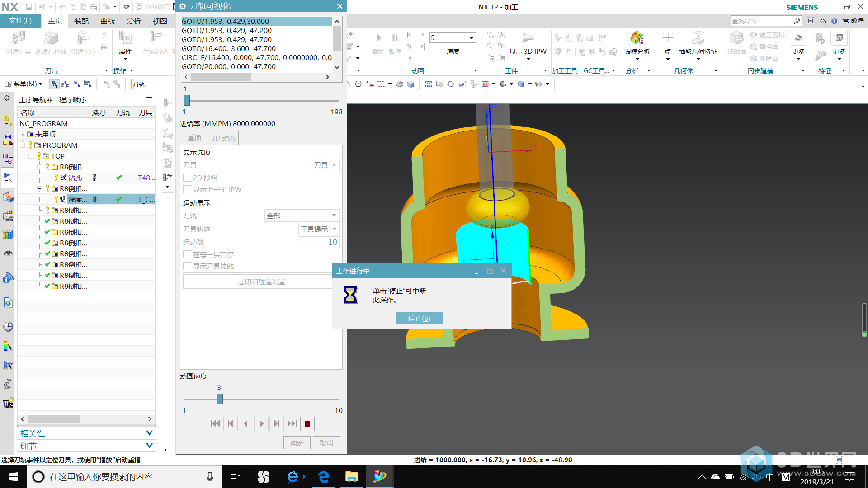The height and width of the screenshot is (488, 868).
Task: Click the Draft Analysis (拔模分析) icon
Action: click(637, 38)
